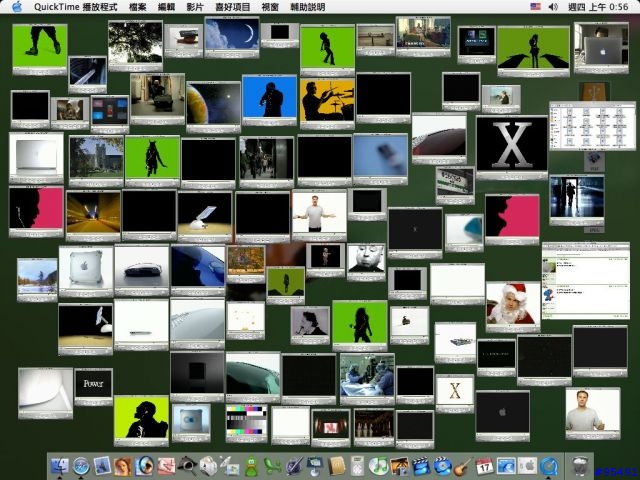The image size is (640, 480).
Task: Open the 檔案 menu
Action: pos(138,7)
